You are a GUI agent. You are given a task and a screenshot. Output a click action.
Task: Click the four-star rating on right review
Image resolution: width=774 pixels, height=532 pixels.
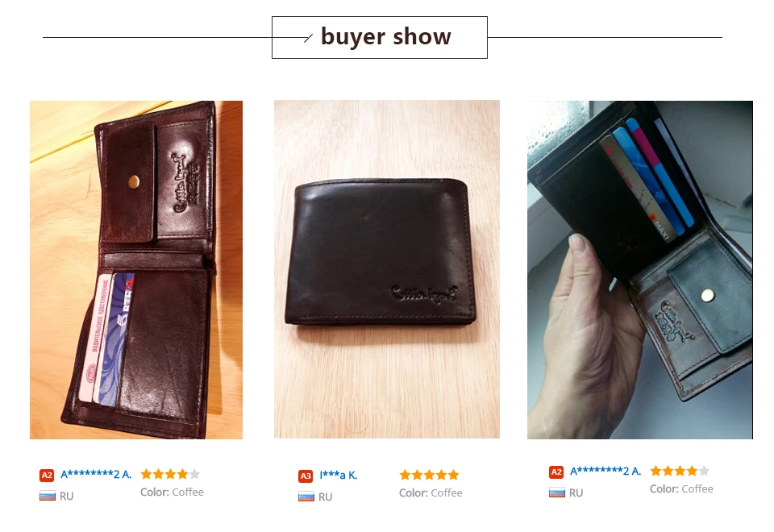pos(680,471)
